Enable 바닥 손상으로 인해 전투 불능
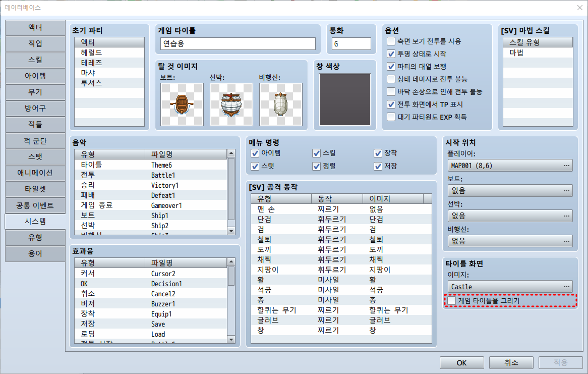The image size is (588, 374). 391,92
